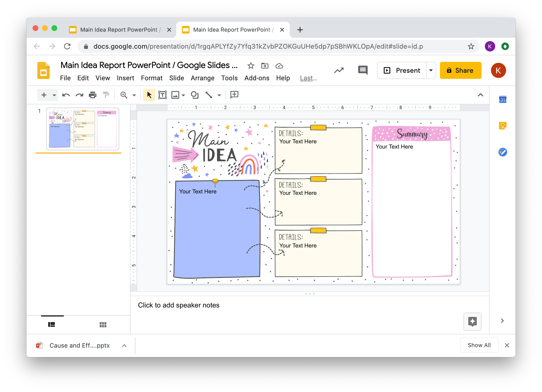Collapse the toolbar with the chevron
This screenshot has height=392, width=542.
click(x=481, y=95)
